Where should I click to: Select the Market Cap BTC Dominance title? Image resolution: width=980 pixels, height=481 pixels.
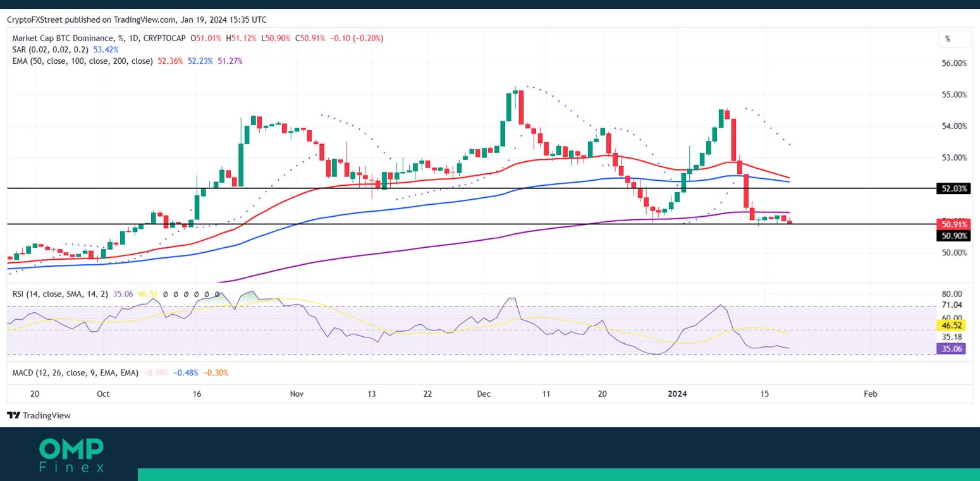pyautogui.click(x=99, y=38)
